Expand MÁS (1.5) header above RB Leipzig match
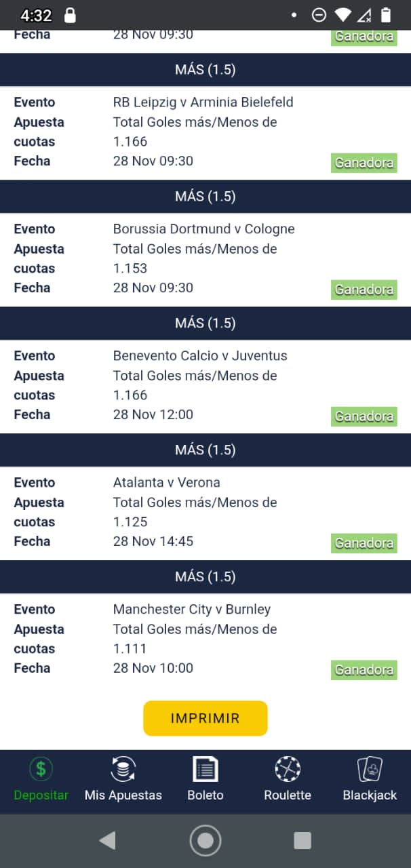 point(206,69)
